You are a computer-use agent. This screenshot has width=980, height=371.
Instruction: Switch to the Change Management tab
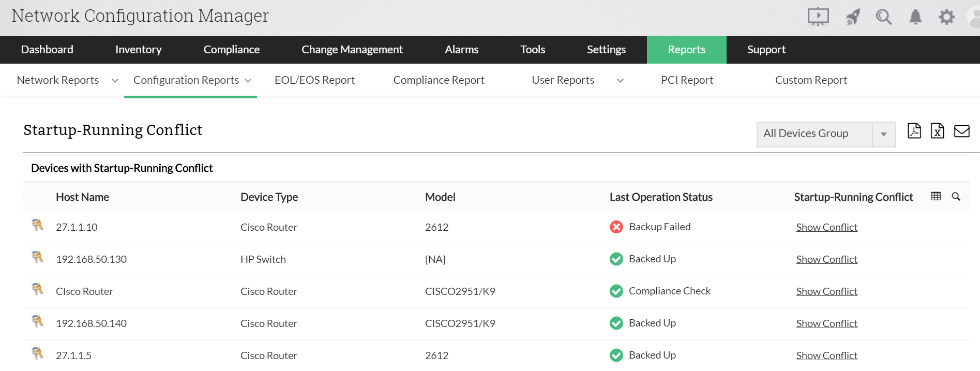[352, 50]
